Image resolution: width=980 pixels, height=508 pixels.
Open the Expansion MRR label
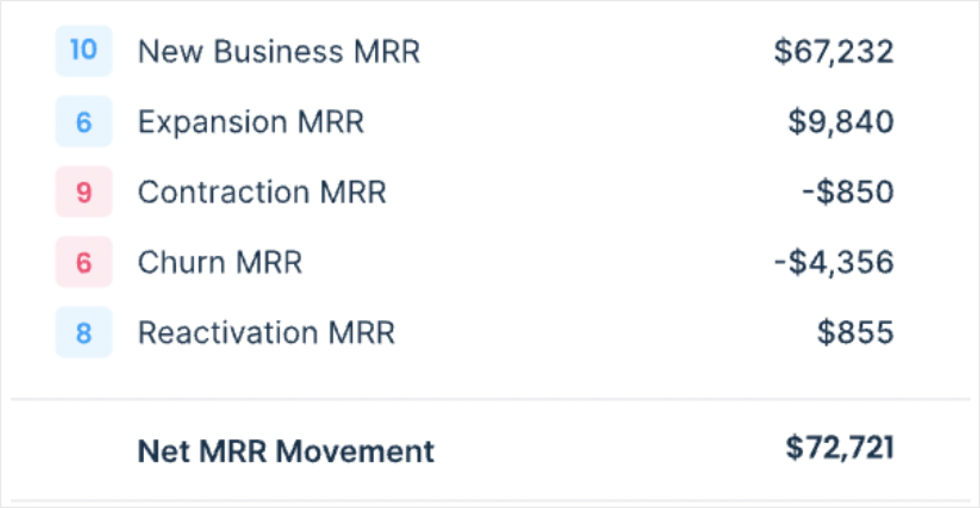[x=250, y=122]
